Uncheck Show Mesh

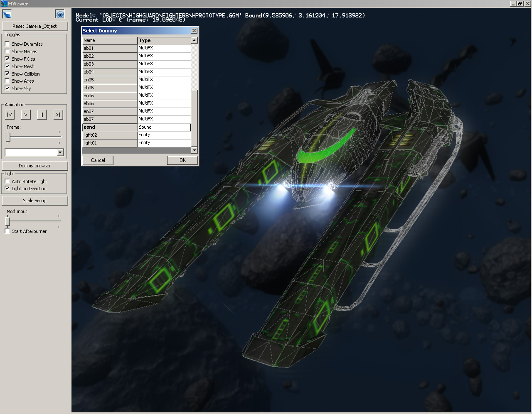pos(7,66)
